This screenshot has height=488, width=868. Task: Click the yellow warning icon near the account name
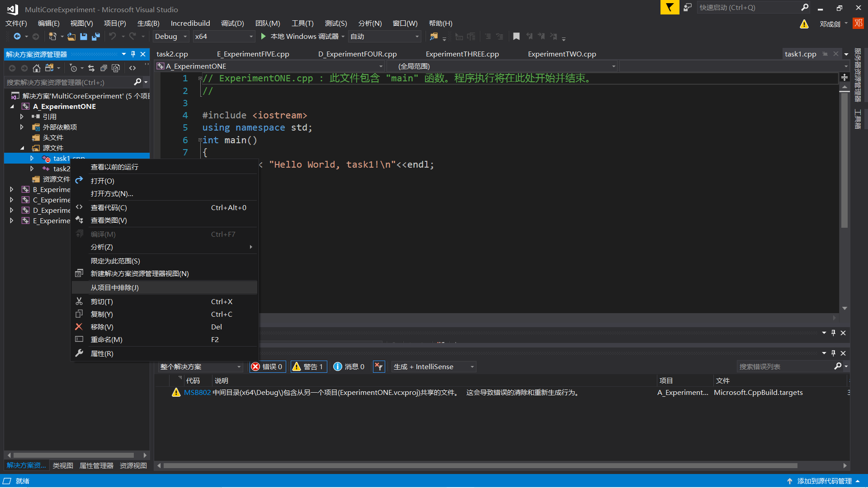pyautogui.click(x=804, y=24)
